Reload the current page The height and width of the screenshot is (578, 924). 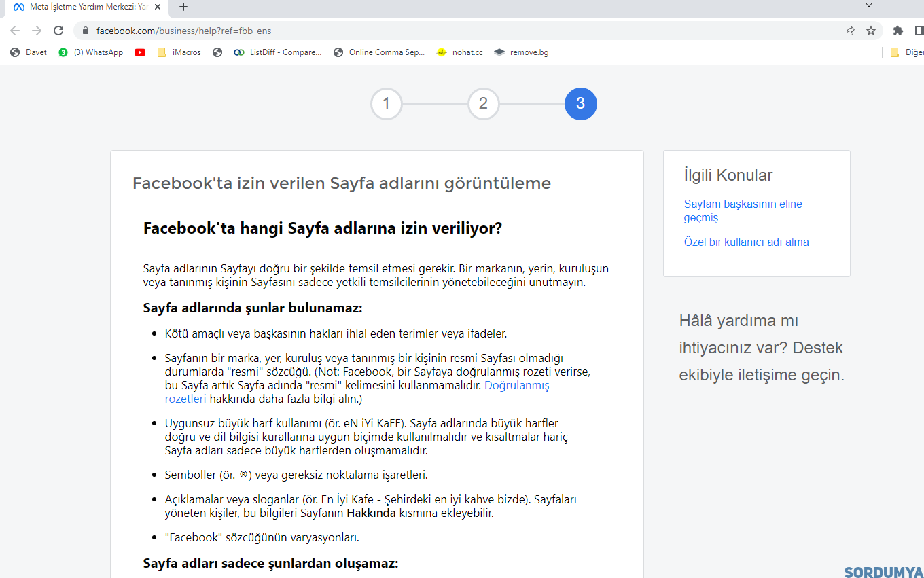click(x=58, y=31)
